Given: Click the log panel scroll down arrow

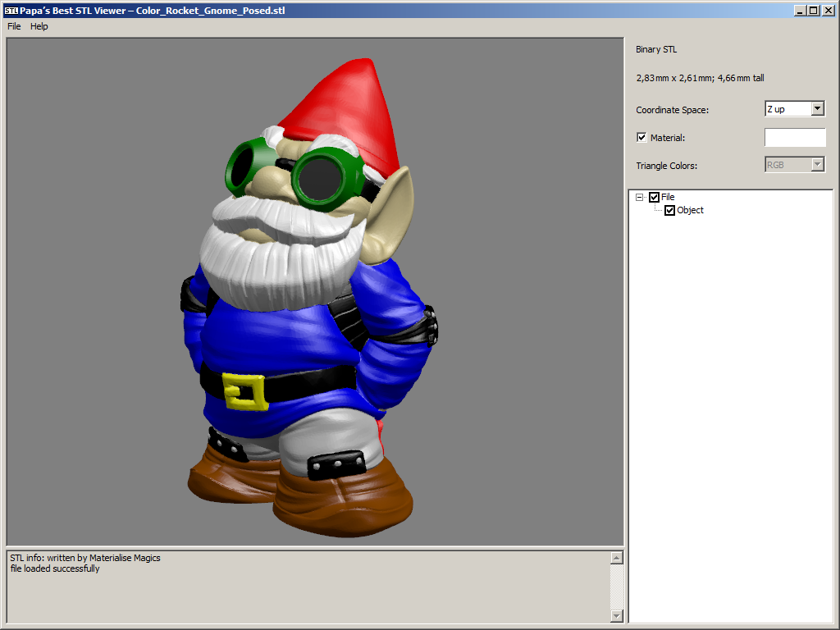Looking at the screenshot, I should click(x=617, y=616).
